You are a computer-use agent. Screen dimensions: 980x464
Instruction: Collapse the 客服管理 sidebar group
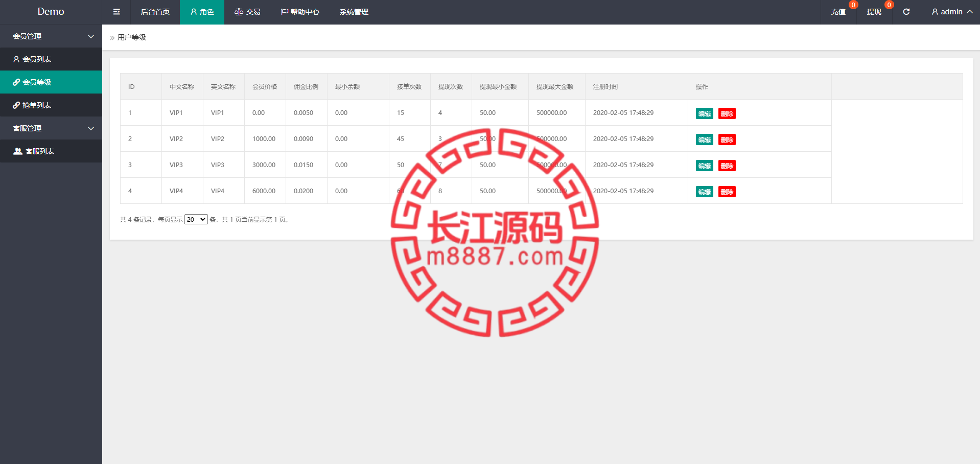pyautogui.click(x=51, y=128)
